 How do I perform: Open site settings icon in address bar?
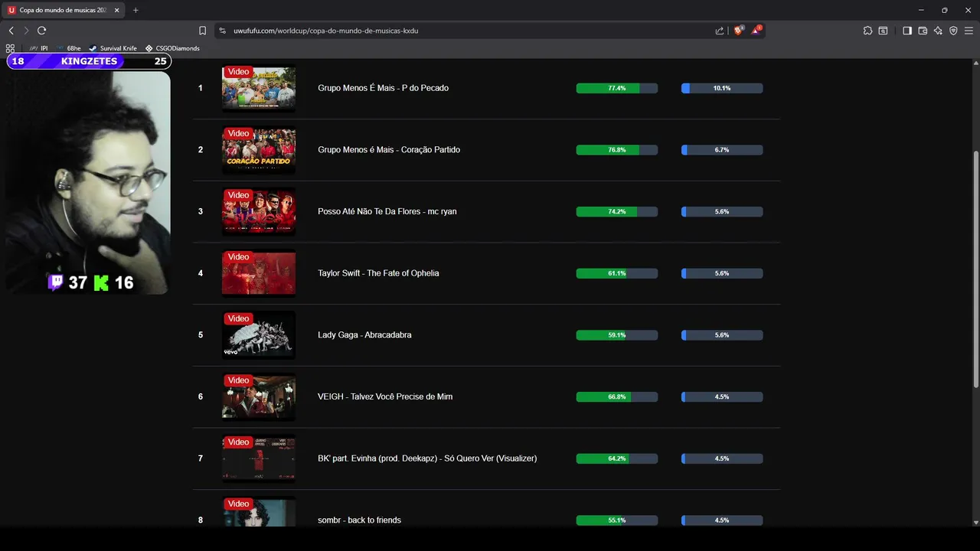[223, 31]
